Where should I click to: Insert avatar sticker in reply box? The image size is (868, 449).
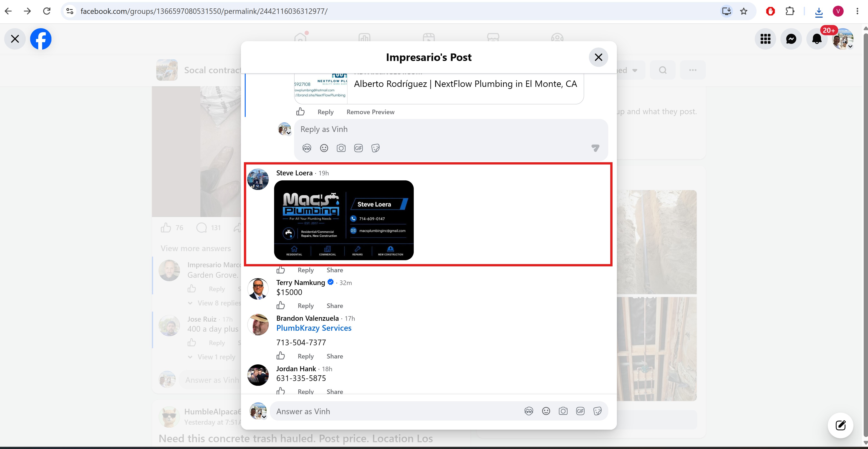click(x=307, y=148)
